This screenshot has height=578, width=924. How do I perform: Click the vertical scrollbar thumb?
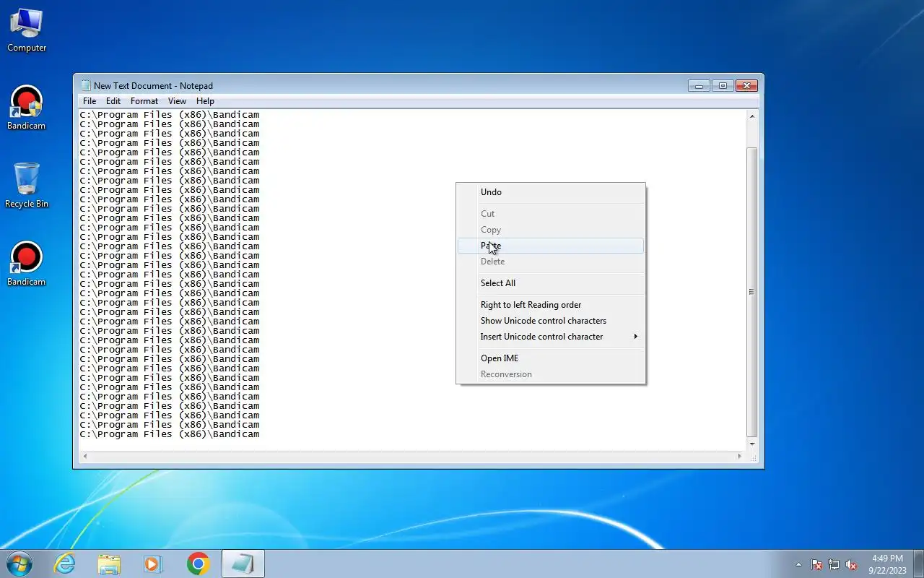pyautogui.click(x=752, y=292)
